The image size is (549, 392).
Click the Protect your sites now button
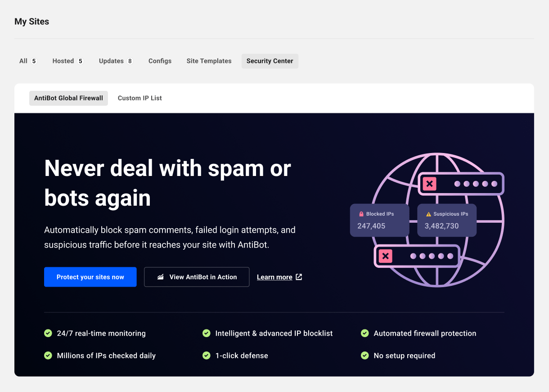90,277
